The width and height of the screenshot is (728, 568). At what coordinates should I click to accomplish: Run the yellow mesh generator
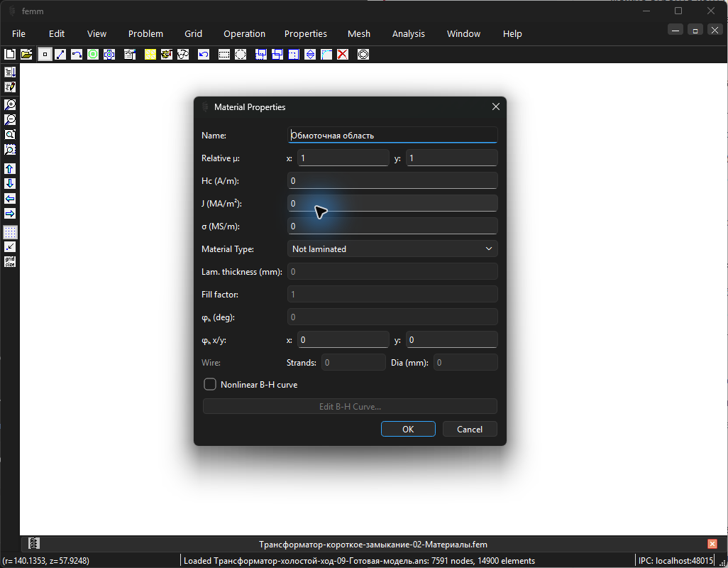[x=150, y=55]
